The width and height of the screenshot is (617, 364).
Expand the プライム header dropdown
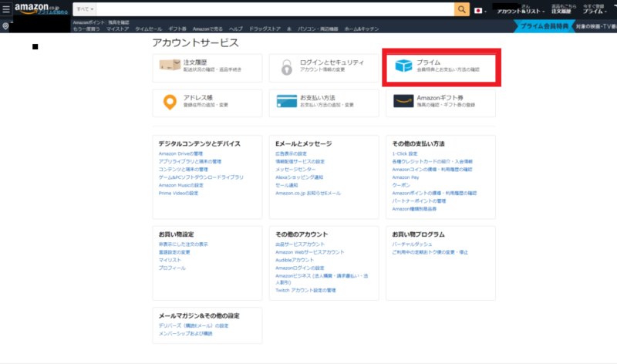point(595,12)
